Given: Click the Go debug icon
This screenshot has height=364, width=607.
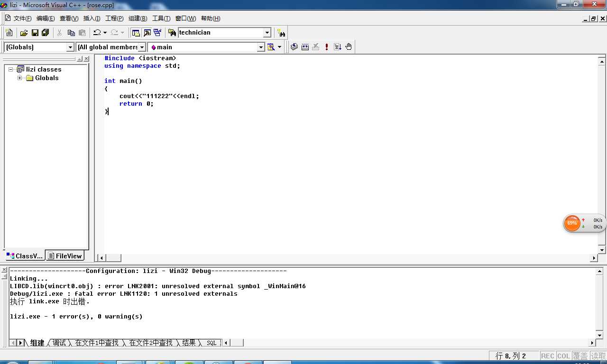Looking at the screenshot, I should (338, 47).
